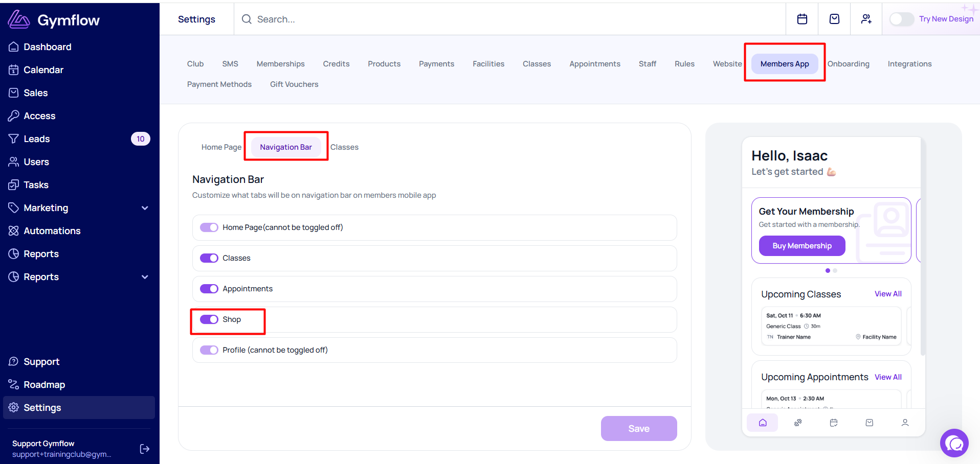
Task: Click the Gymflow logo
Action: tap(54, 20)
